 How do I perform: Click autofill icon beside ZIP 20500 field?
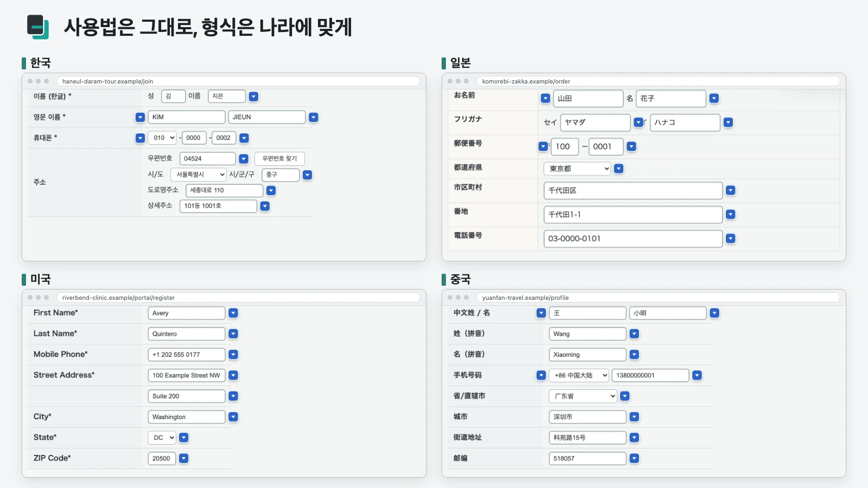tap(184, 459)
